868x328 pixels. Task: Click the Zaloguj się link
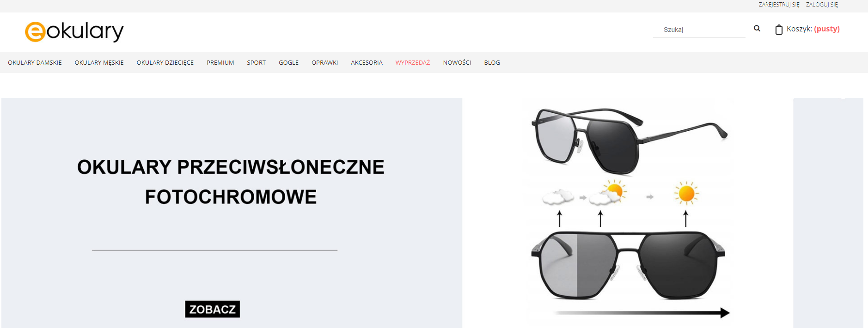(822, 5)
